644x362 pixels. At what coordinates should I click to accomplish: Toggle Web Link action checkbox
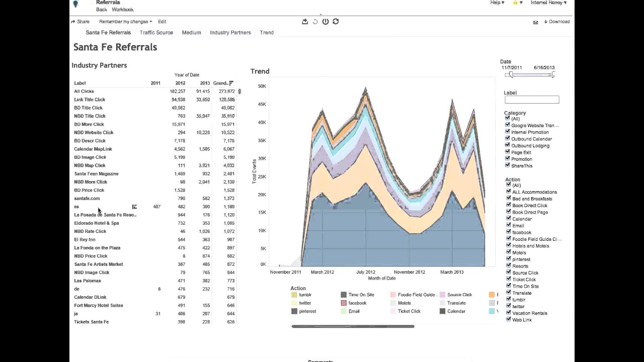click(x=509, y=319)
